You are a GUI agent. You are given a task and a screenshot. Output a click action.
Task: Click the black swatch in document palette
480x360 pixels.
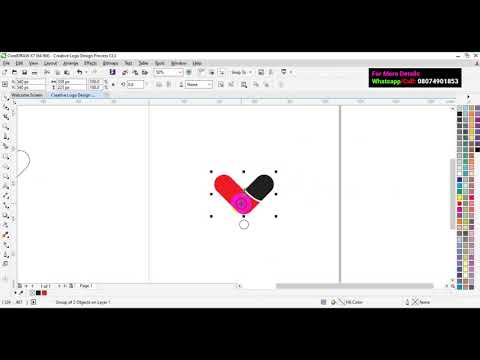point(38,293)
